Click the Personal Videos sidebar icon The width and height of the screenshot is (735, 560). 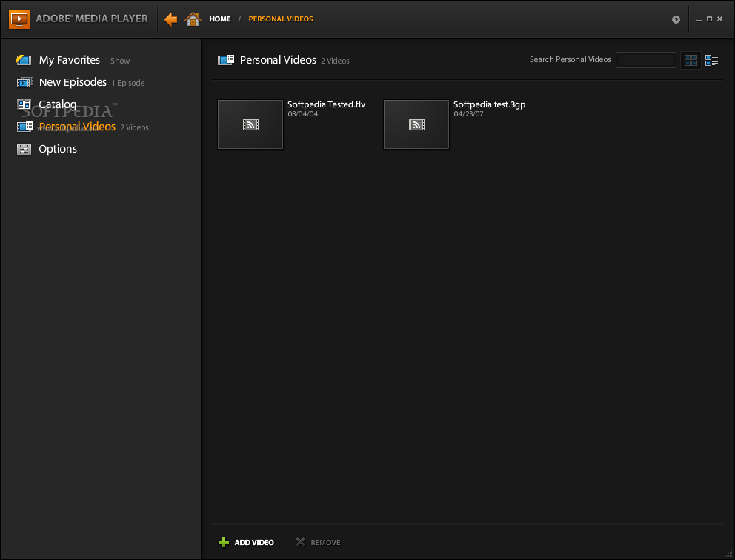[x=25, y=127]
